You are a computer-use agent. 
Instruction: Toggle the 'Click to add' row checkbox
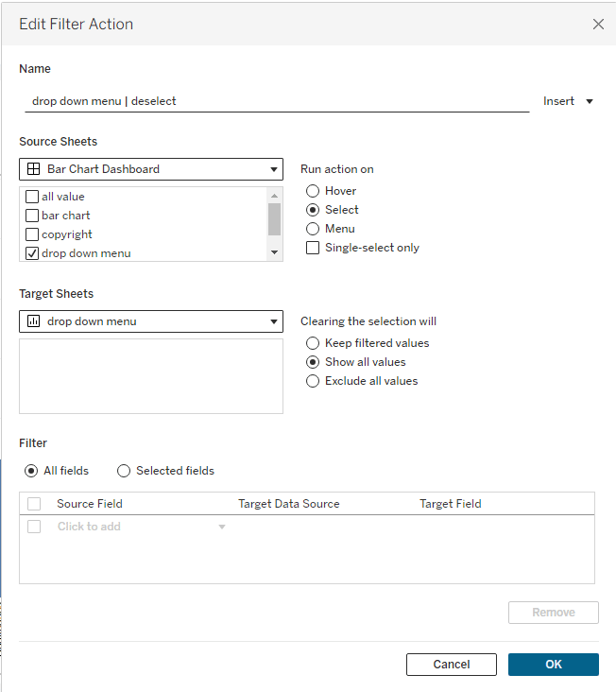[x=34, y=527]
